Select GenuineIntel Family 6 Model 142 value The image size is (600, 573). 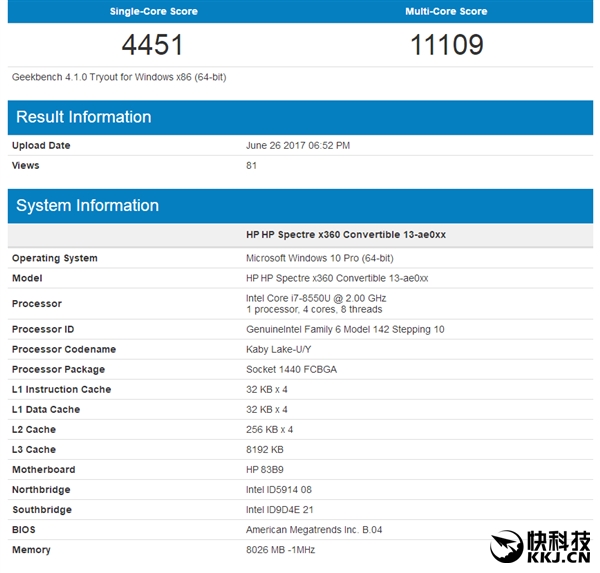pyautogui.click(x=345, y=329)
